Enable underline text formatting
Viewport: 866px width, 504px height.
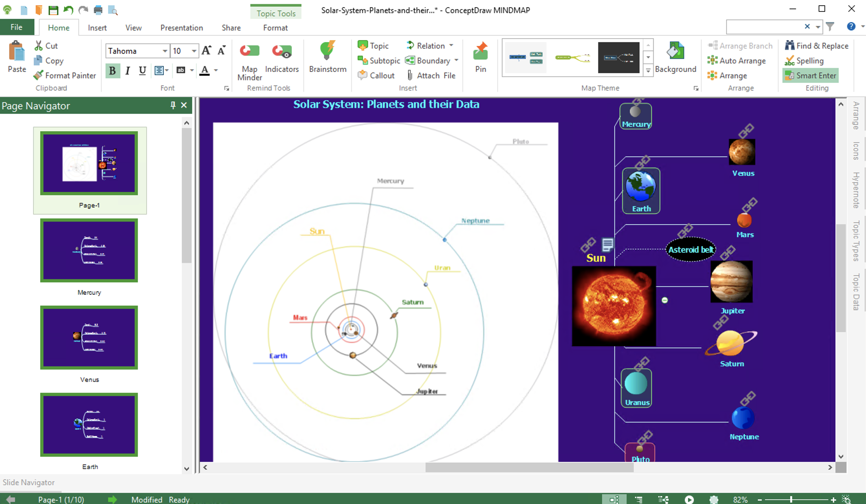tap(142, 71)
